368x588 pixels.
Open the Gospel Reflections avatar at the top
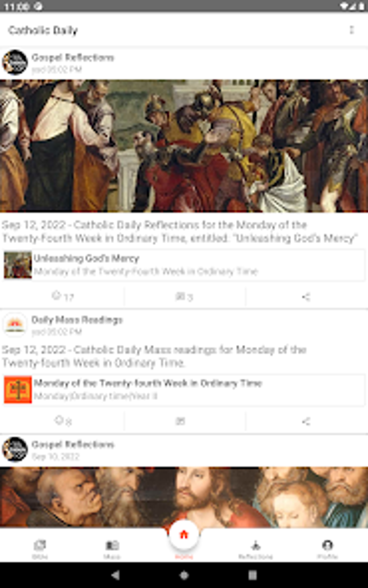point(15,62)
